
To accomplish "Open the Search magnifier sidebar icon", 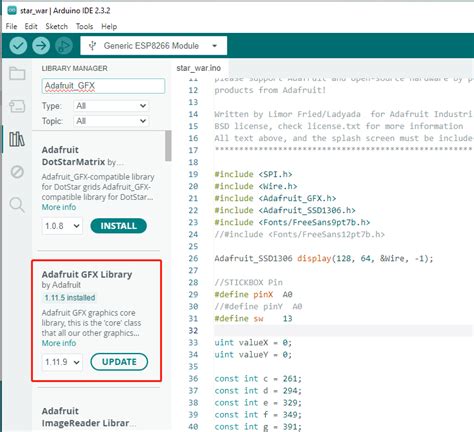I will [x=17, y=205].
